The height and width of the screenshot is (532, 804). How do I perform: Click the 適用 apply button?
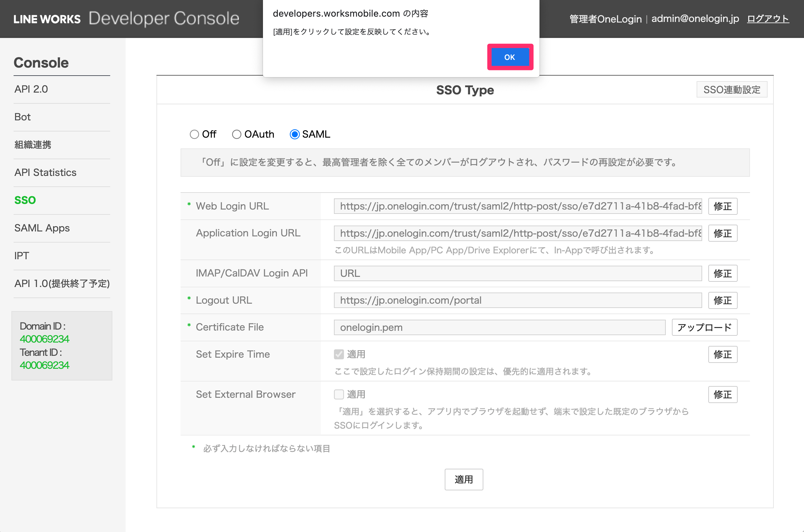click(x=464, y=480)
